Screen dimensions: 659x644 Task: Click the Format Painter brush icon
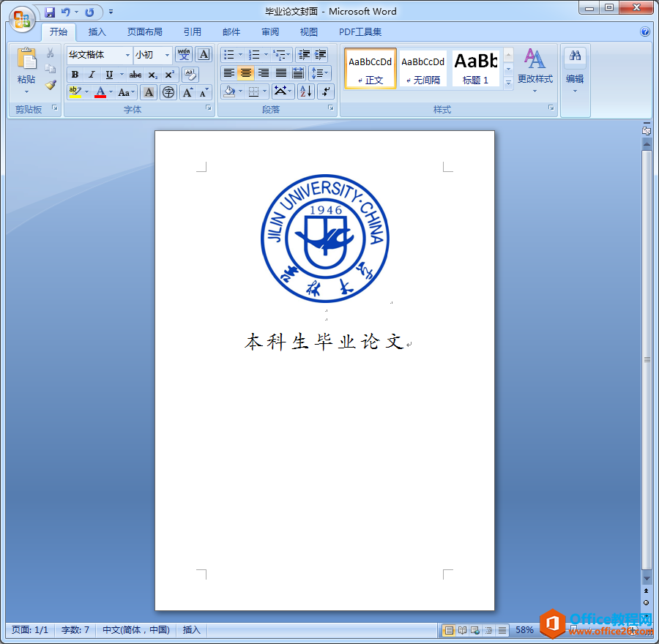click(x=51, y=85)
